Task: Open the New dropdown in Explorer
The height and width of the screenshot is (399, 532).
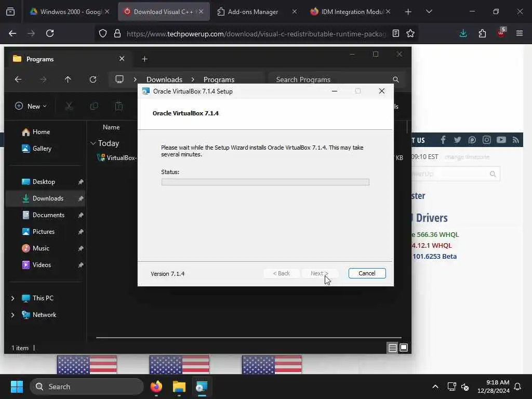Action: point(31,106)
